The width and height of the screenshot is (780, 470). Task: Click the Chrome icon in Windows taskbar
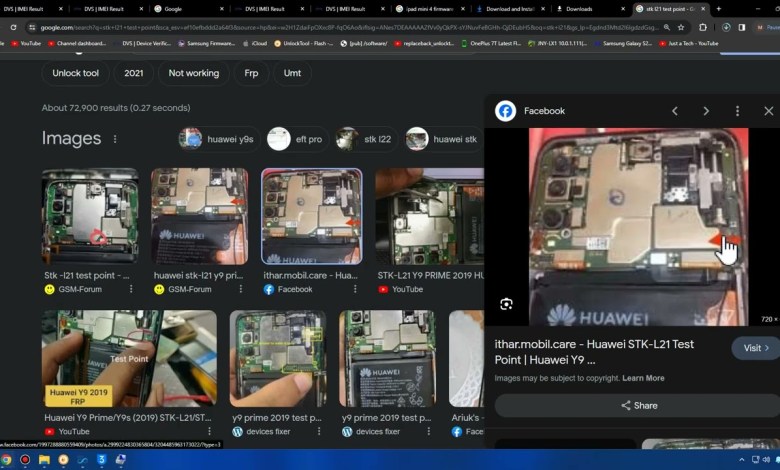click(x=8, y=460)
